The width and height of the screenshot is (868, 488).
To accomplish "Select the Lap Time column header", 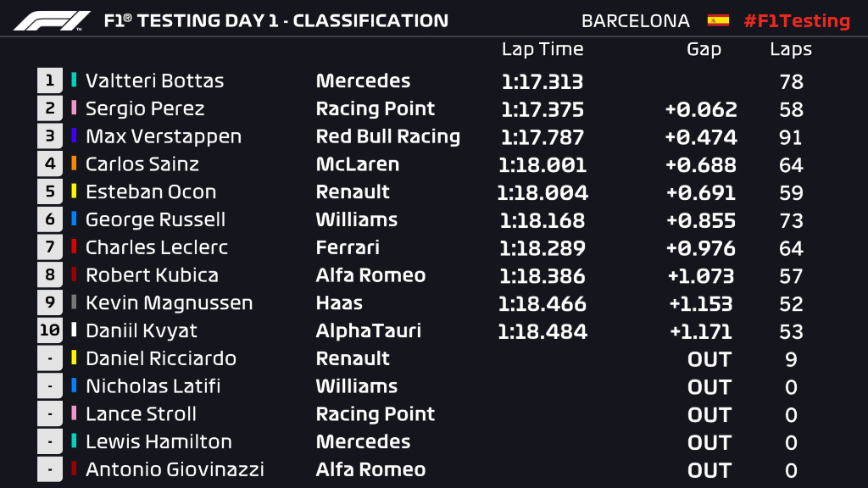I will pos(542,49).
